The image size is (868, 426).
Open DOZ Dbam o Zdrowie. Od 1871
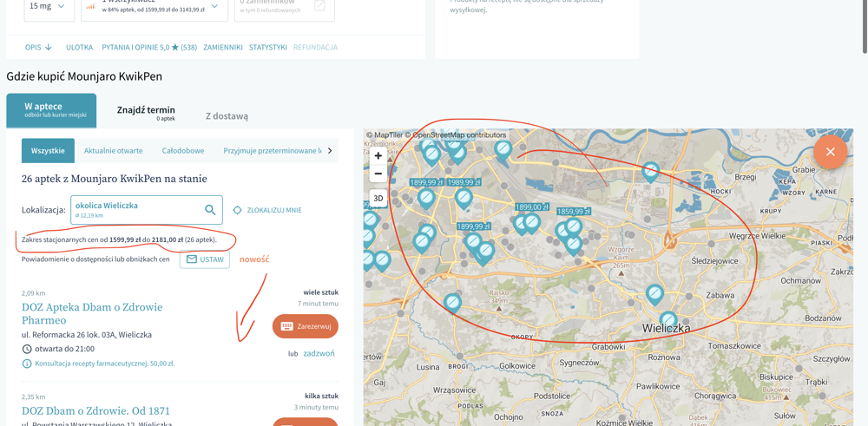coord(95,410)
